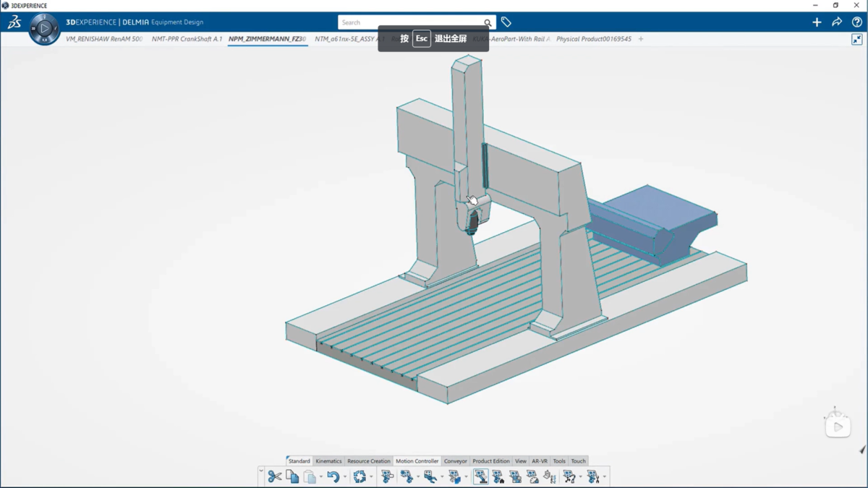Click the Undo arrow icon
Screen dimensions: 868x488
(333, 476)
